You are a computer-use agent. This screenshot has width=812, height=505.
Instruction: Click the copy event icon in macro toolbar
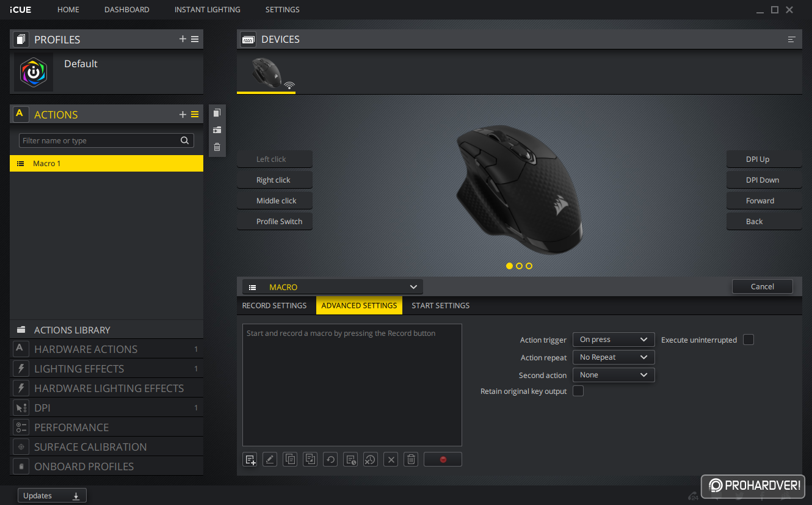(x=291, y=459)
